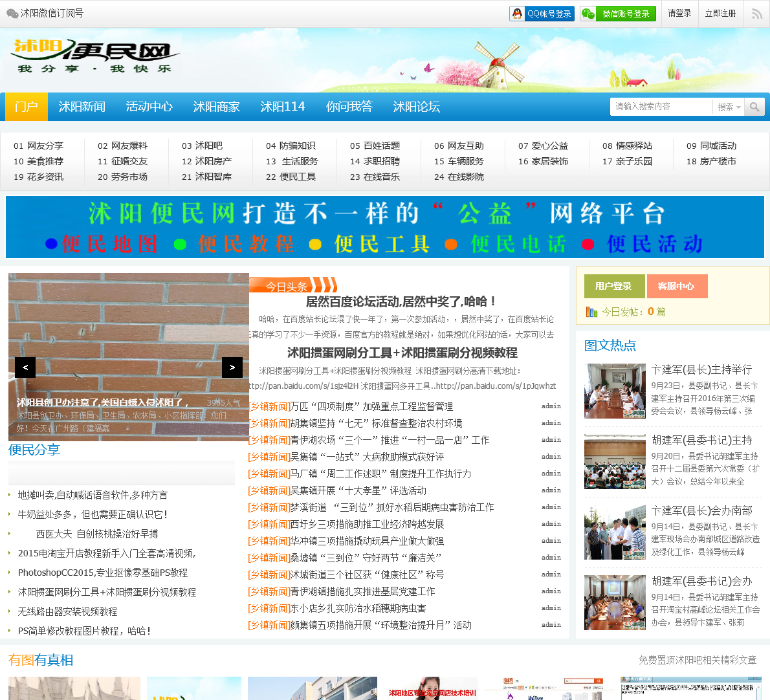Open category 02 网友爆料

click(x=123, y=146)
